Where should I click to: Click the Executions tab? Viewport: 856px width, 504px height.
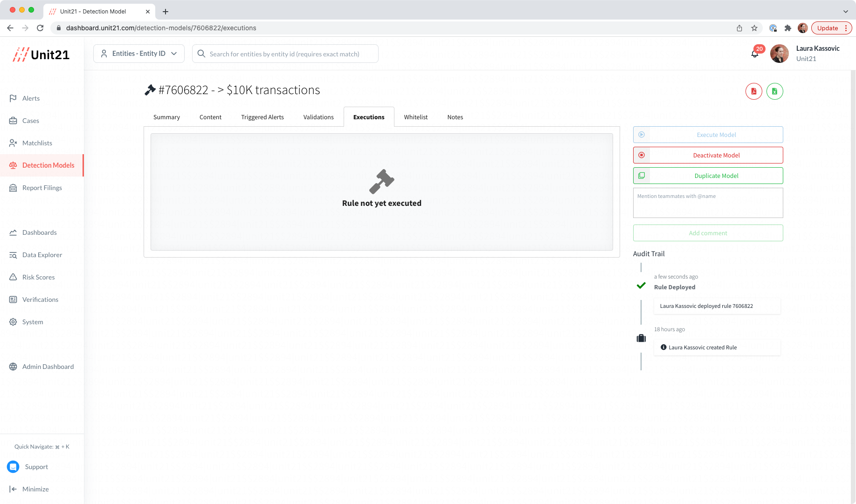tap(369, 117)
